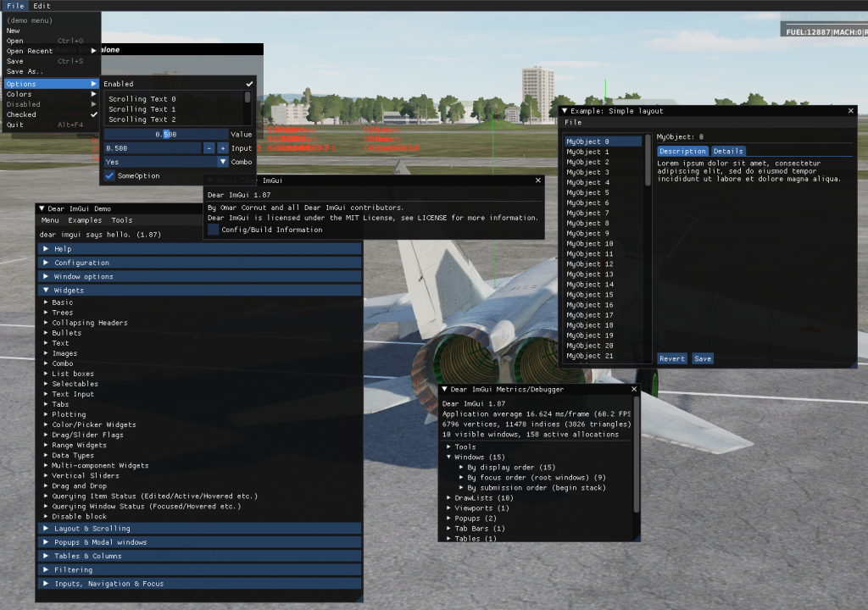
Task: Collapse the Metrics/Debugger window triangle
Action: tap(444, 389)
